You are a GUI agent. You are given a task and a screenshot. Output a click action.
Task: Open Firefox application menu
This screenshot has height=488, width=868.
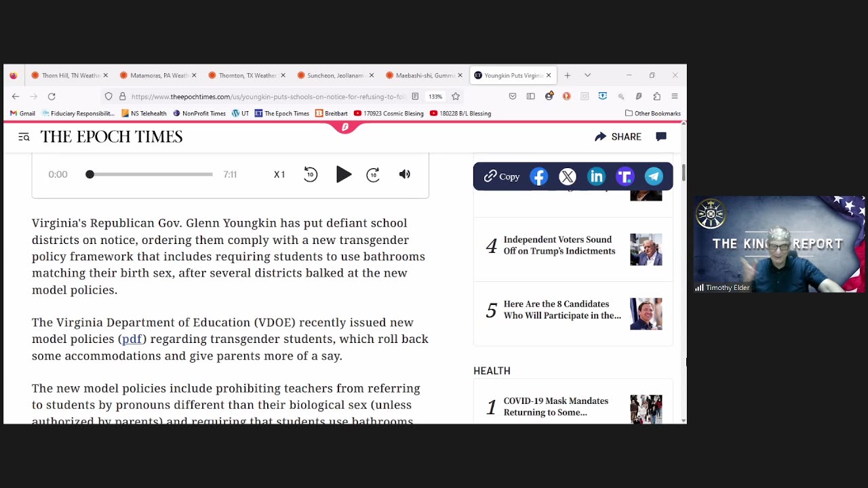tap(674, 96)
